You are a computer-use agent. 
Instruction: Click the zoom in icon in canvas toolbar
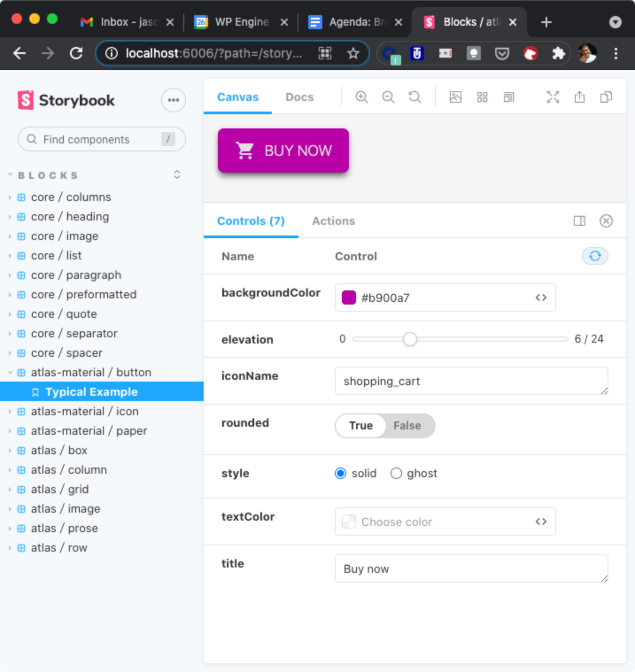tap(361, 97)
